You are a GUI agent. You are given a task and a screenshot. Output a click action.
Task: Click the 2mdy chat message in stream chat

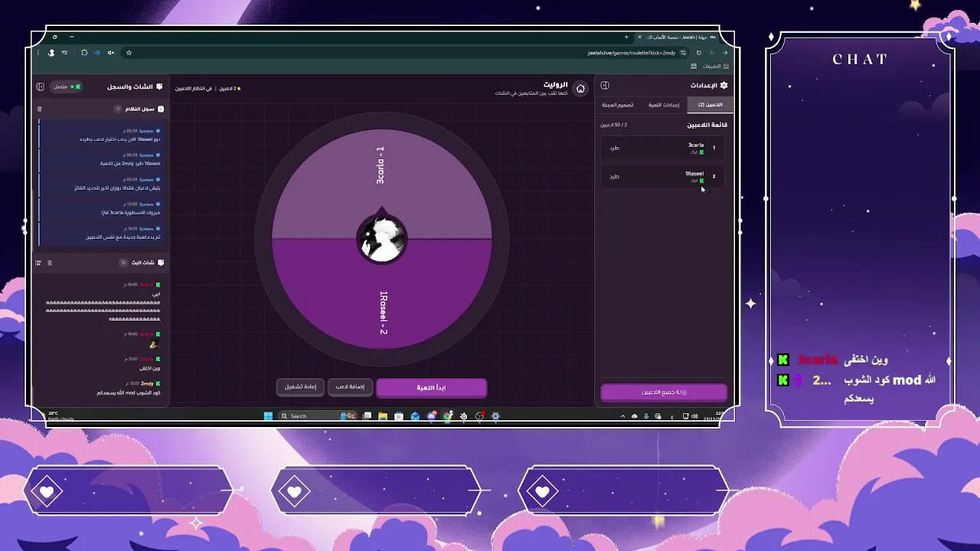[103, 388]
